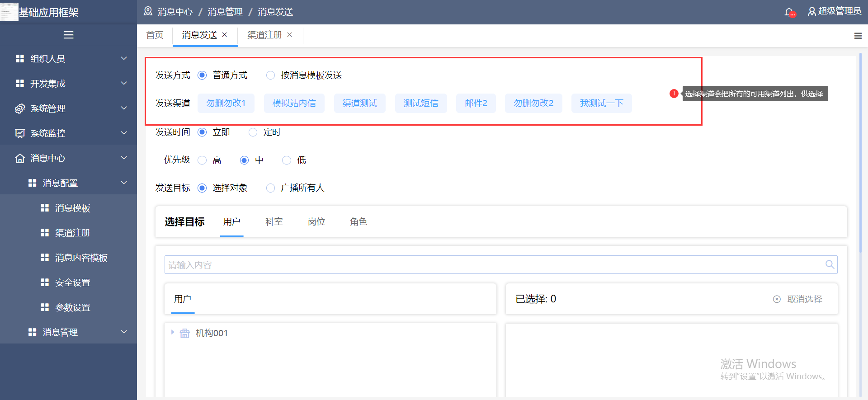Screen dimensions: 868x400
Task: Expand the 系统管理 menu chevron
Action: pos(124,108)
